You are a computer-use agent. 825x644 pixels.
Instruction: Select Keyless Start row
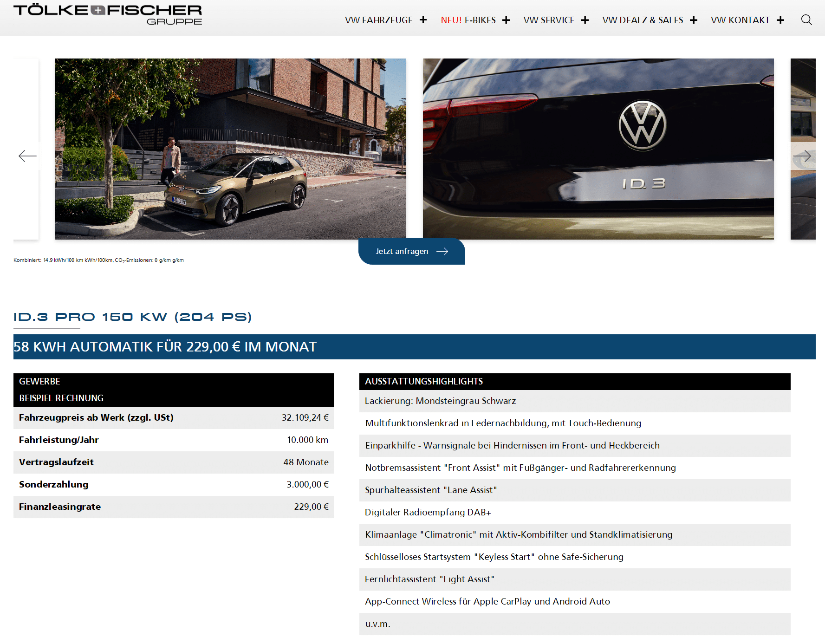[x=575, y=557]
